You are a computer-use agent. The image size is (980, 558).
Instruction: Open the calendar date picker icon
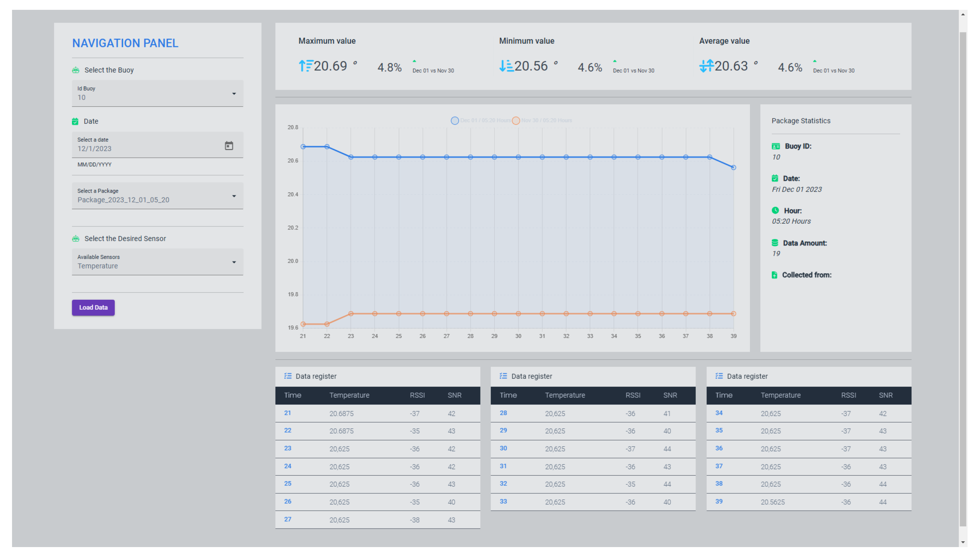coord(229,146)
